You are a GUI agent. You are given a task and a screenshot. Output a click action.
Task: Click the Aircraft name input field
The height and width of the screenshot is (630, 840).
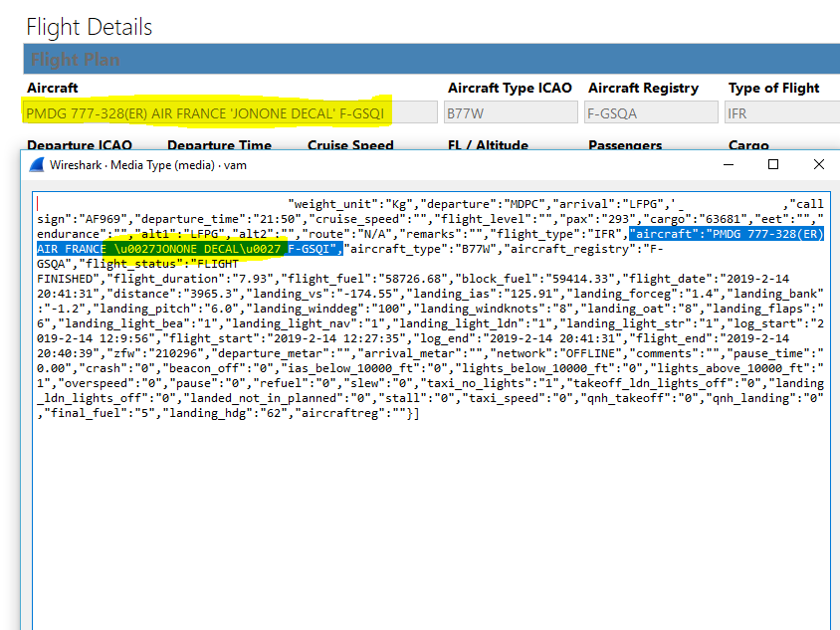coord(230,113)
